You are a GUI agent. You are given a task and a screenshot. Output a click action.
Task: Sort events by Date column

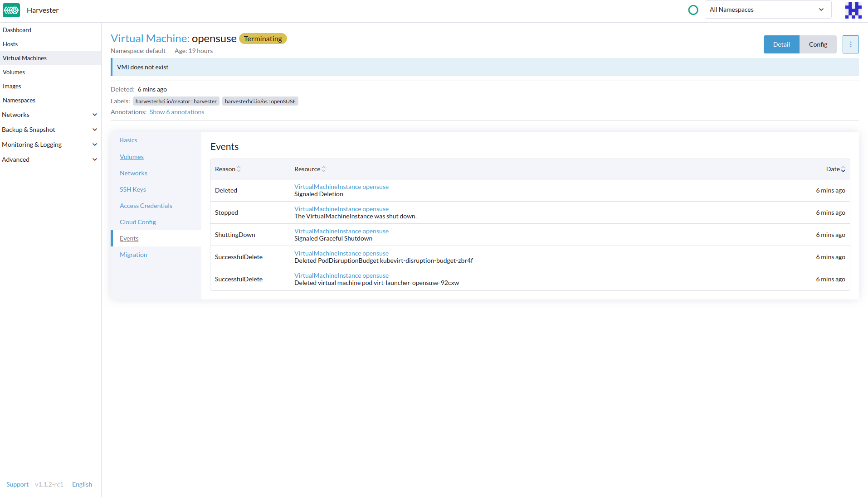(835, 169)
